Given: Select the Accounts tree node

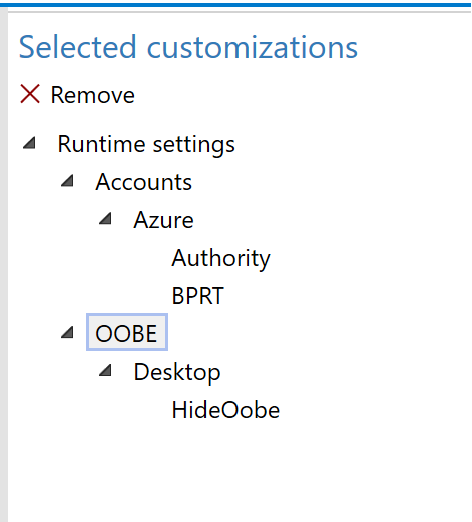Looking at the screenshot, I should pos(144,182).
